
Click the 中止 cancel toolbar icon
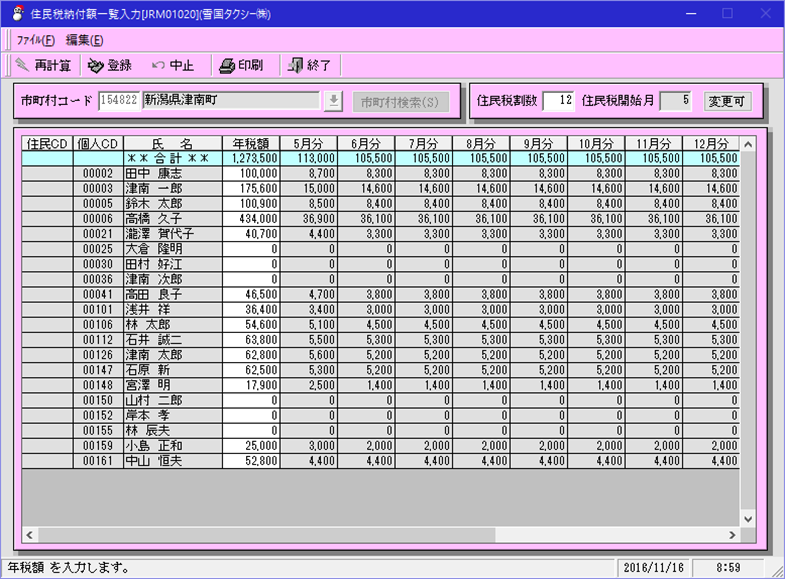(159, 66)
